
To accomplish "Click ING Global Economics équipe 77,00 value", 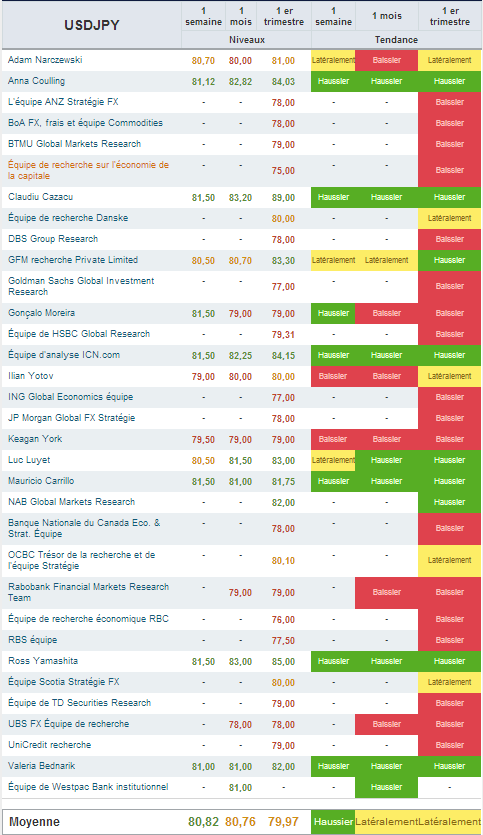I will click(x=283, y=398).
